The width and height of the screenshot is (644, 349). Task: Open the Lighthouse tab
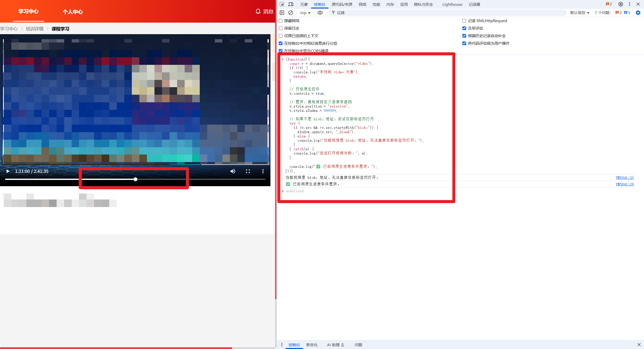452,4
